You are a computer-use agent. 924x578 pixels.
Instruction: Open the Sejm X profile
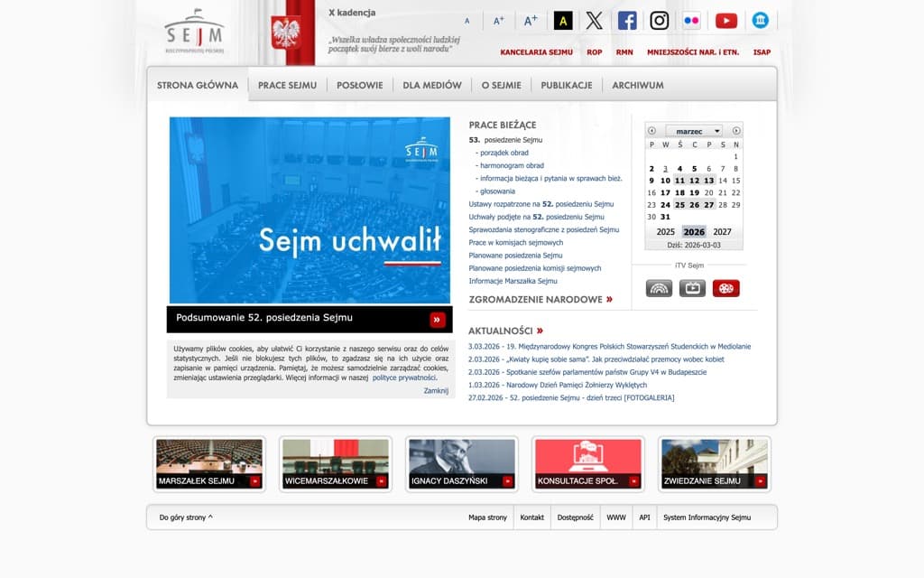coord(593,20)
